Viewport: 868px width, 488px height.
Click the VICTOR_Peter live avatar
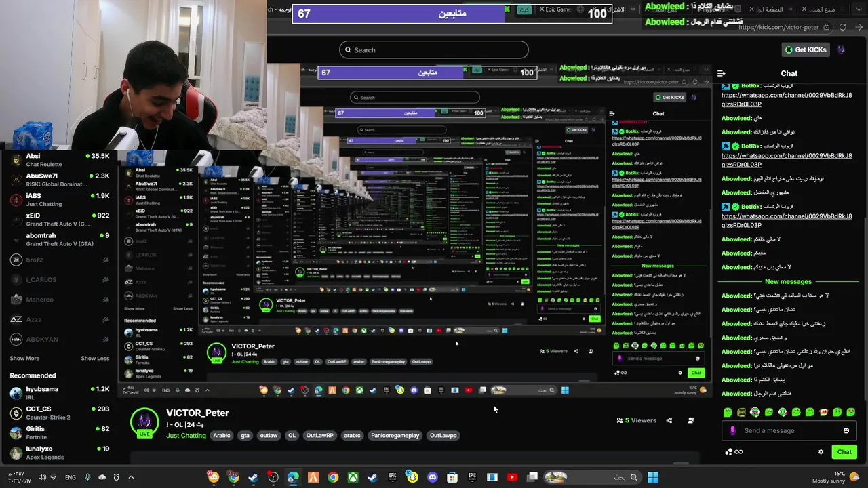(x=144, y=422)
